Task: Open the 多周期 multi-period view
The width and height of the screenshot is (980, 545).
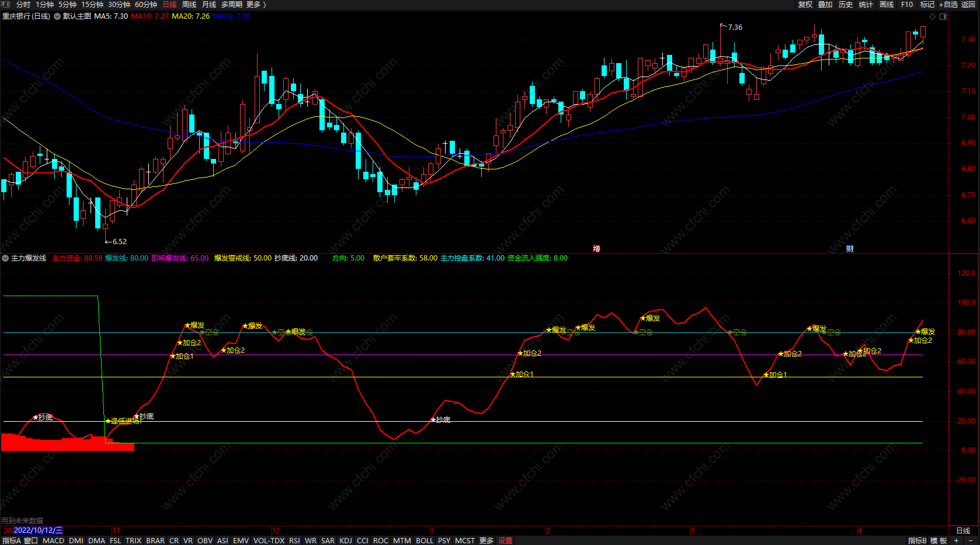Action: [x=232, y=4]
